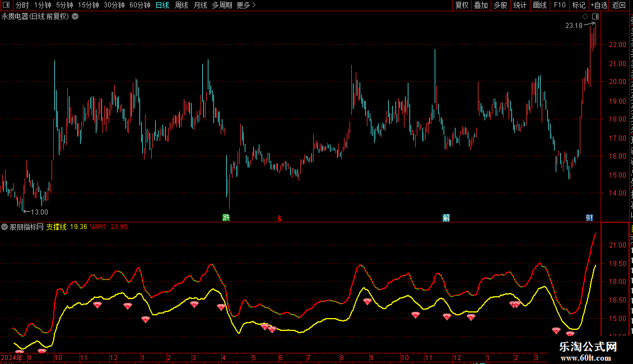Open the 统计 statistics tool
Viewport: 633px width, 364px height.
click(x=519, y=5)
